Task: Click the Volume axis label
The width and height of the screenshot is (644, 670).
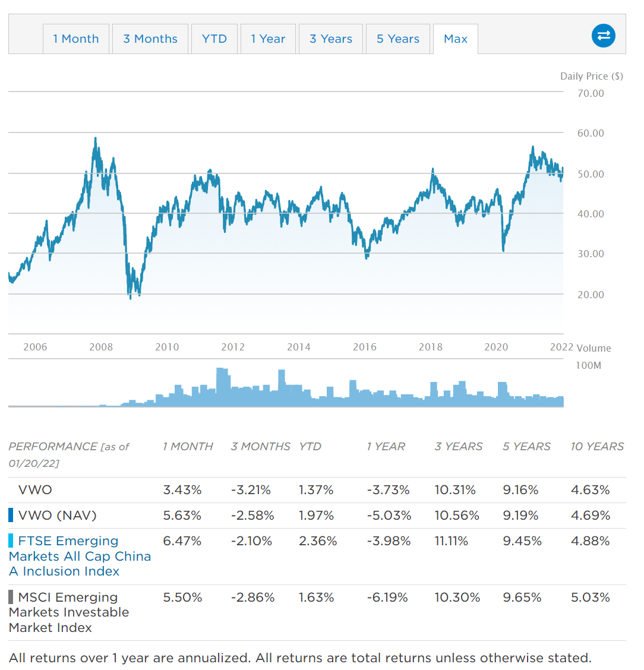Action: coord(594,348)
